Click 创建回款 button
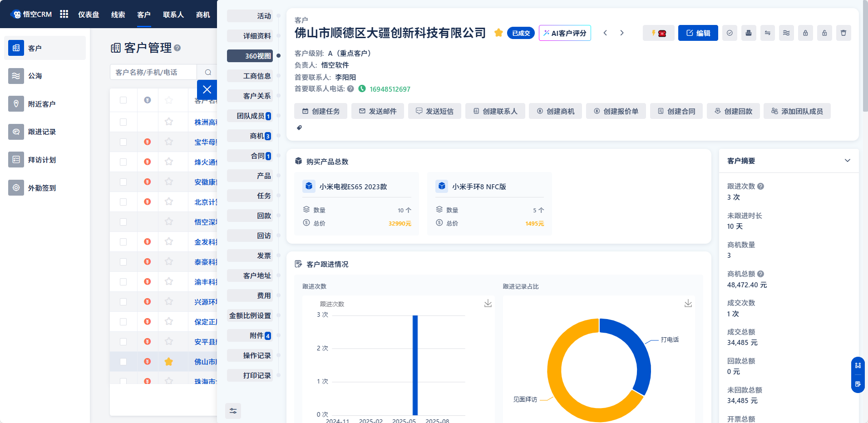The image size is (868, 423). [x=733, y=111]
